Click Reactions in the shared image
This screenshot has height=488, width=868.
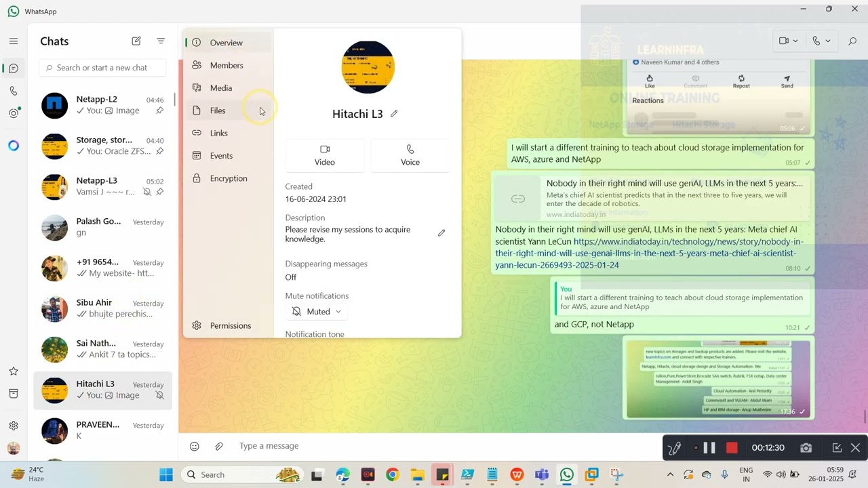[x=648, y=100]
